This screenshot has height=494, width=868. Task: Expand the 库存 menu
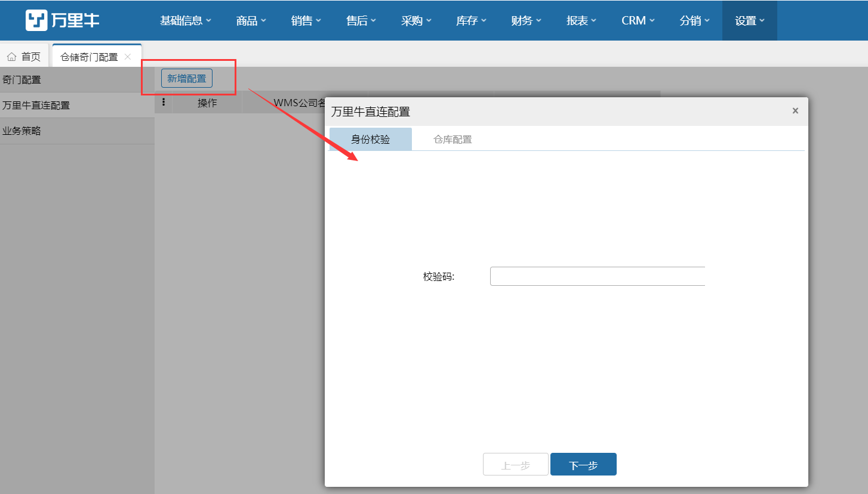[471, 20]
